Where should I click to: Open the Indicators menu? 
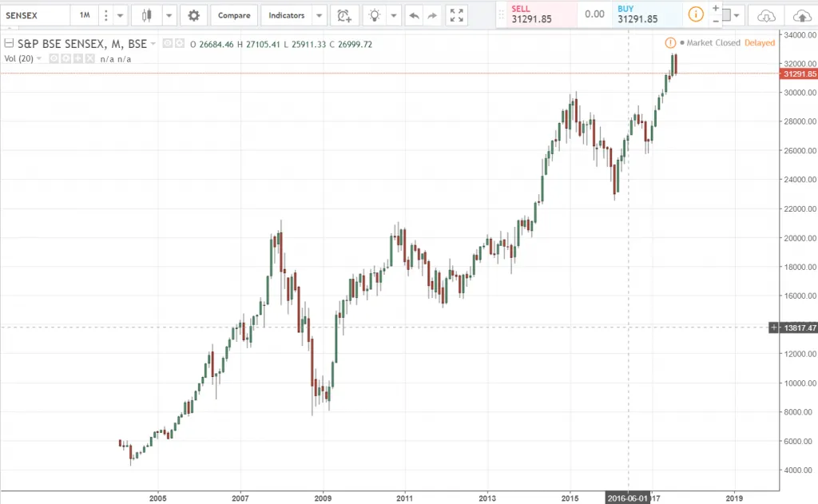pyautogui.click(x=286, y=14)
